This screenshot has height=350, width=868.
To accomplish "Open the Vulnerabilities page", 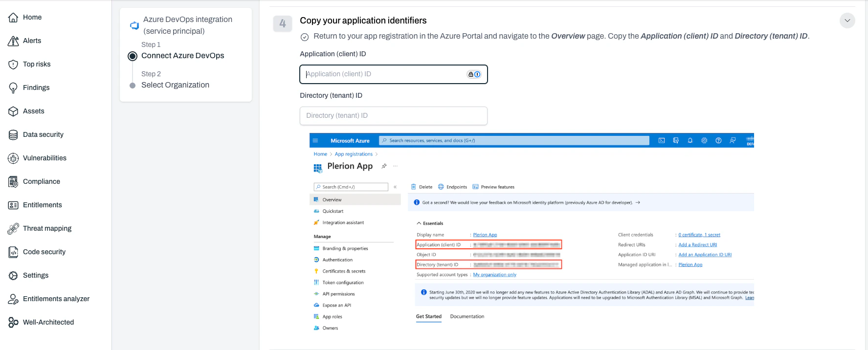I will 45,158.
